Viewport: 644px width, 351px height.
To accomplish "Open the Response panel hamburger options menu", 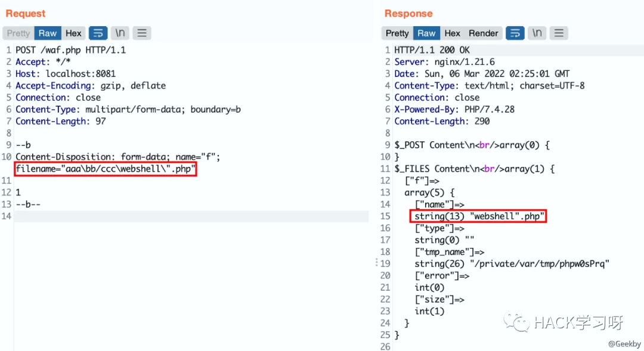I will click(x=558, y=33).
